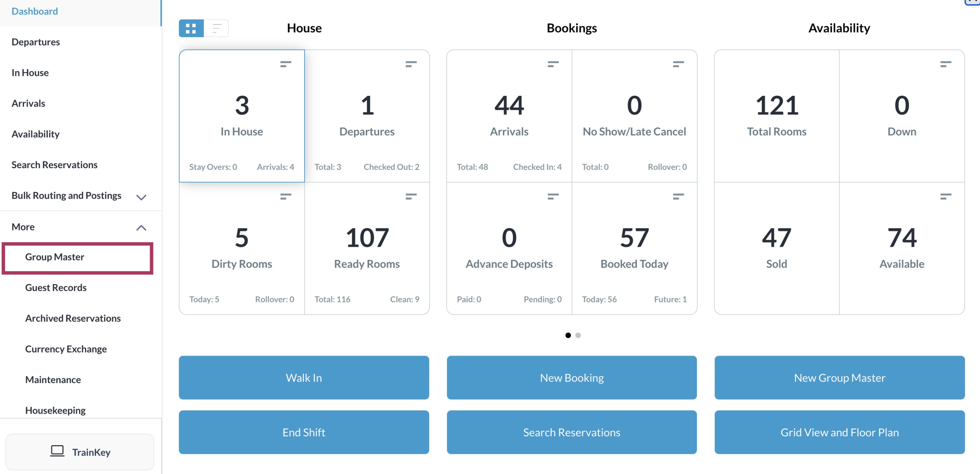Open the Departures tile menu icon
The width and height of the screenshot is (980, 474).
click(x=411, y=64)
